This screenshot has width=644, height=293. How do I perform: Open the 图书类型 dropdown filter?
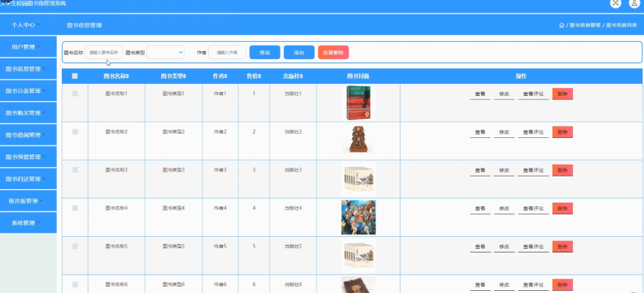165,52
